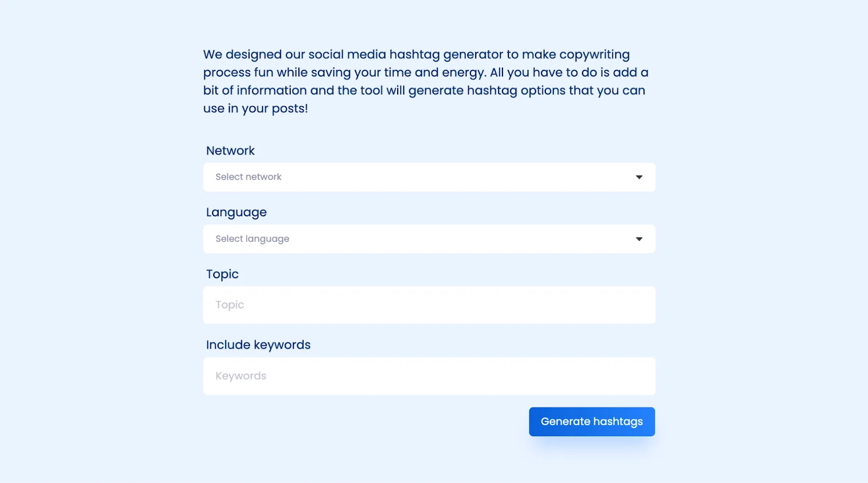This screenshot has width=868, height=483.
Task: Click the Keywords placeholder text
Action: click(241, 376)
